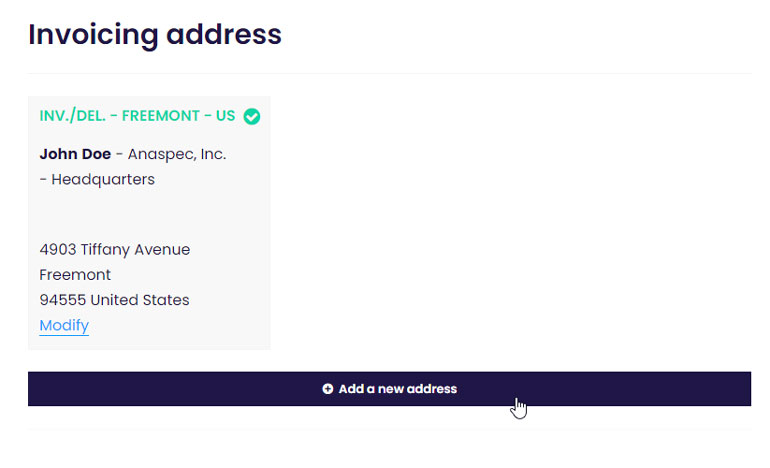
Task: Click the United States country text
Action: (x=140, y=300)
